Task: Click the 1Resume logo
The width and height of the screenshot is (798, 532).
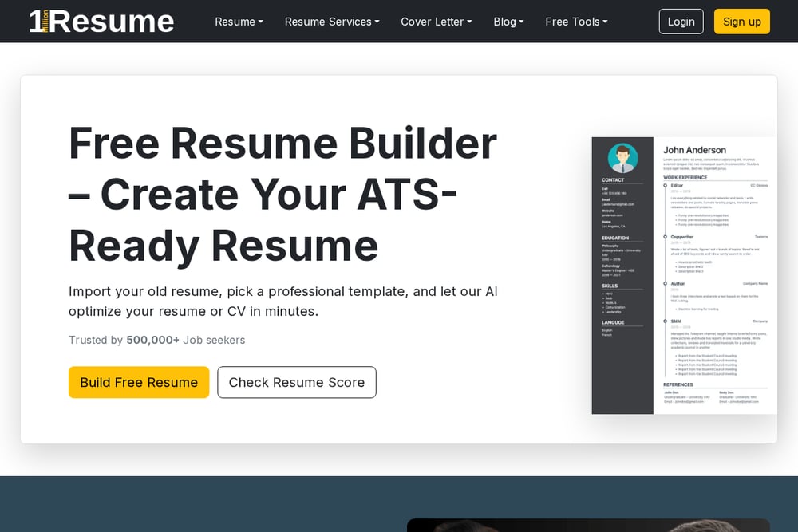Action: [101, 22]
